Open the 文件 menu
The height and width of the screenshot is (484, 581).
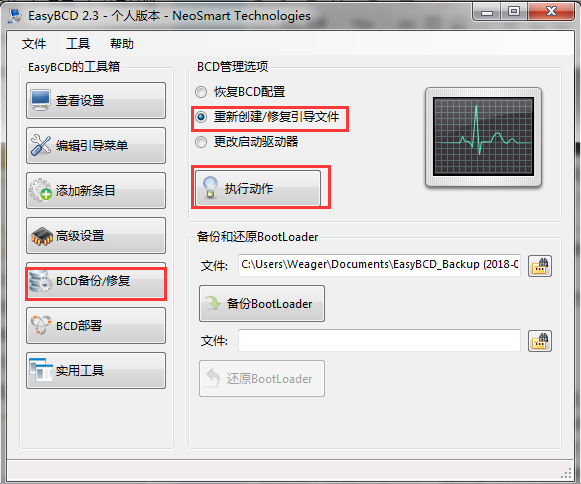(x=34, y=44)
